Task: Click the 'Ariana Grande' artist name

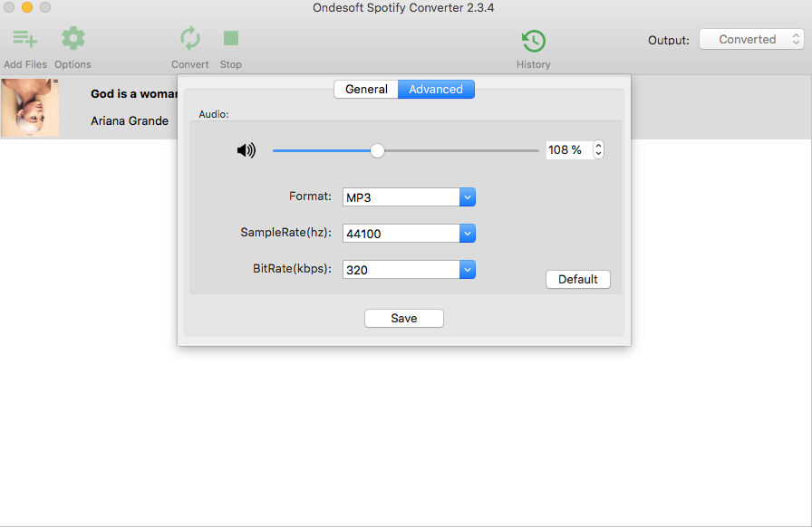Action: point(130,120)
